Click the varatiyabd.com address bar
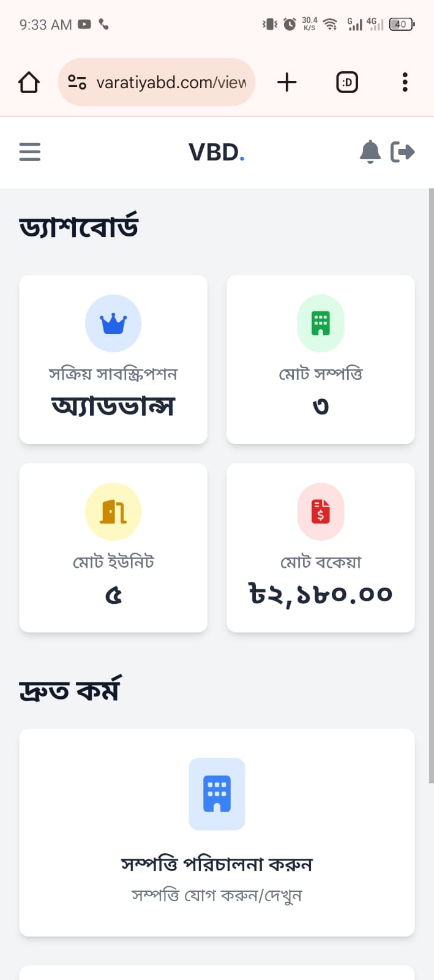 [x=171, y=82]
